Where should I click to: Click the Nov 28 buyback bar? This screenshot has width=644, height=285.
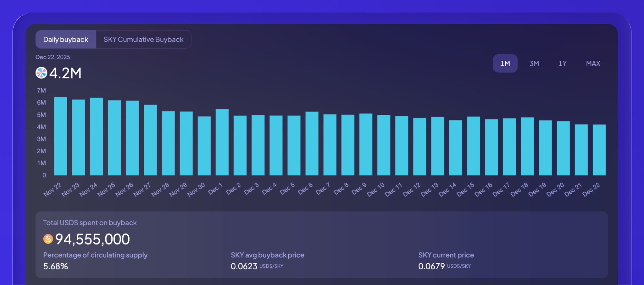[168, 143]
